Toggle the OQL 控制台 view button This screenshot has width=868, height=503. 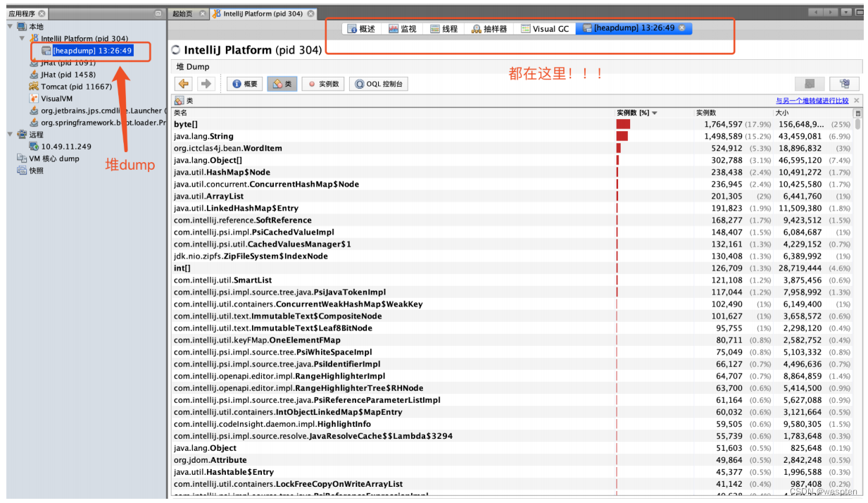click(x=379, y=84)
